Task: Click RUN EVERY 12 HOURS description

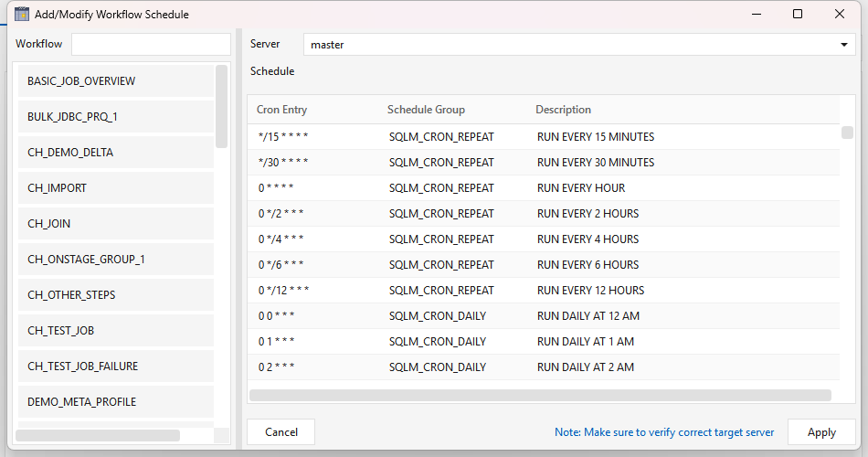Action: click(590, 291)
